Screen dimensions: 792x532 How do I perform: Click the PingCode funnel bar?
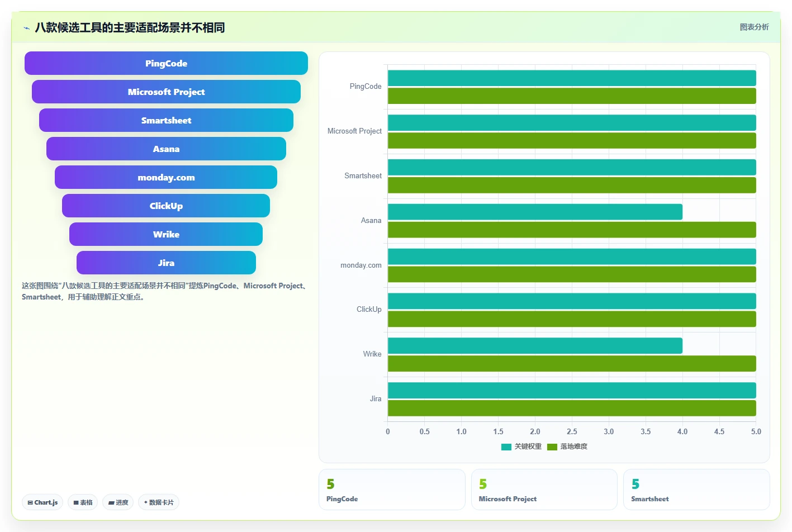pyautogui.click(x=166, y=63)
